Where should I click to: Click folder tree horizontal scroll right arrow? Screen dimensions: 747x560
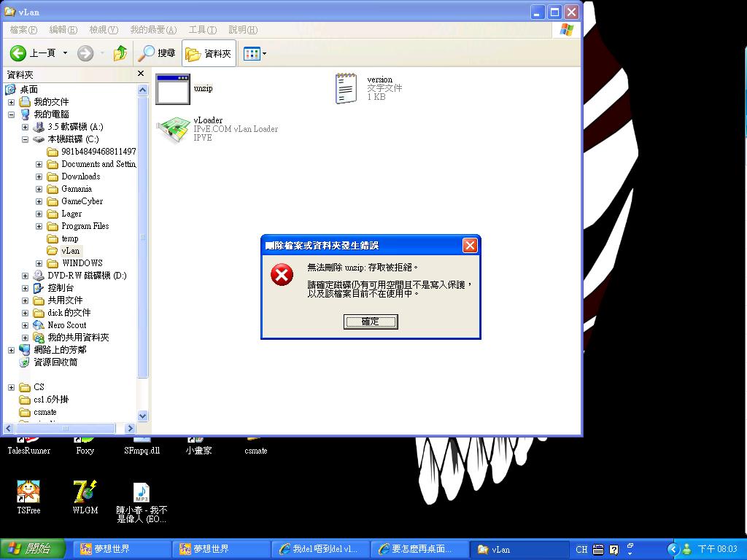click(x=130, y=429)
